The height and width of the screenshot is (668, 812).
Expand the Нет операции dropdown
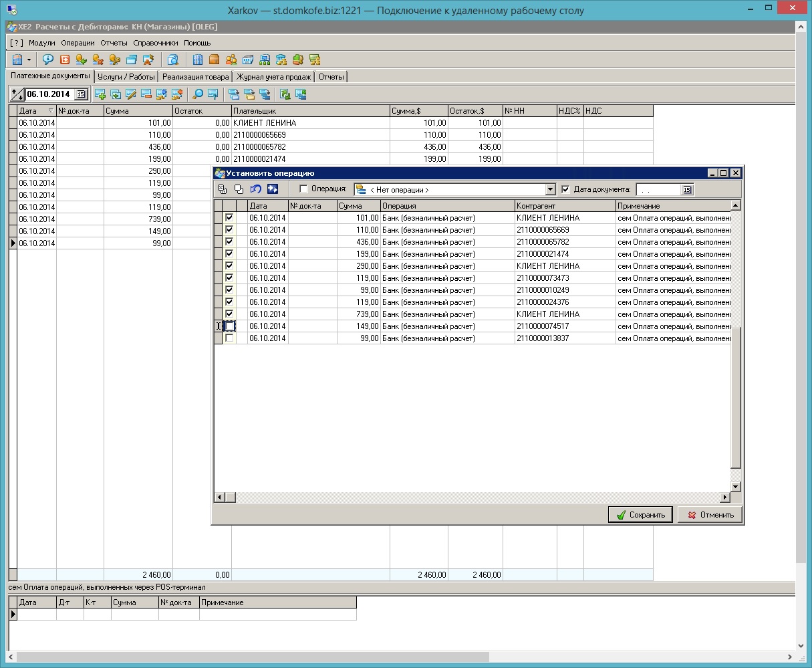(x=550, y=190)
